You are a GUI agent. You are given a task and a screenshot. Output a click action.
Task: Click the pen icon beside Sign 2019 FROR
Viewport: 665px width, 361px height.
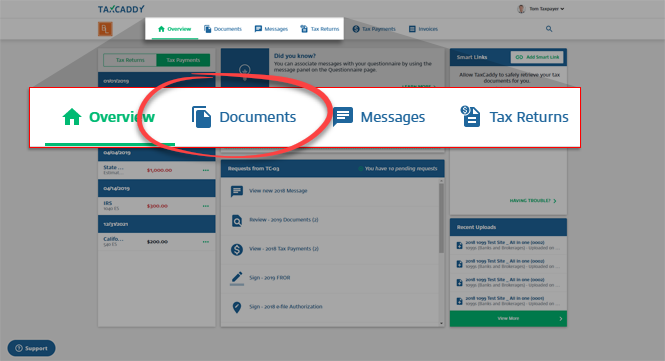(x=237, y=278)
